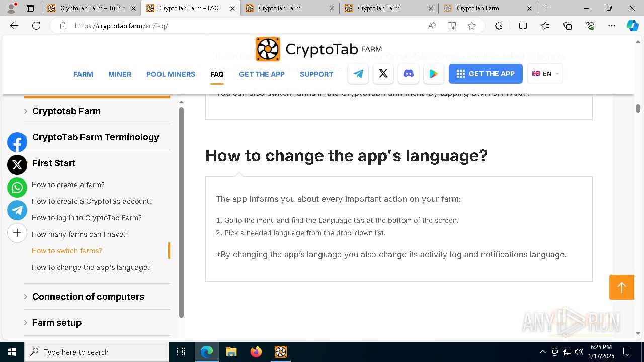Click the Windows taskbar search box
Screen dimensions: 644x362
pyautogui.click(x=97, y=352)
